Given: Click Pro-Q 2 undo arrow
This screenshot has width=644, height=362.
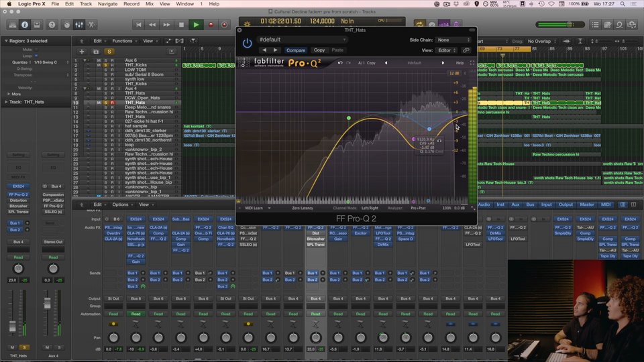Looking at the screenshot, I should click(x=340, y=63).
